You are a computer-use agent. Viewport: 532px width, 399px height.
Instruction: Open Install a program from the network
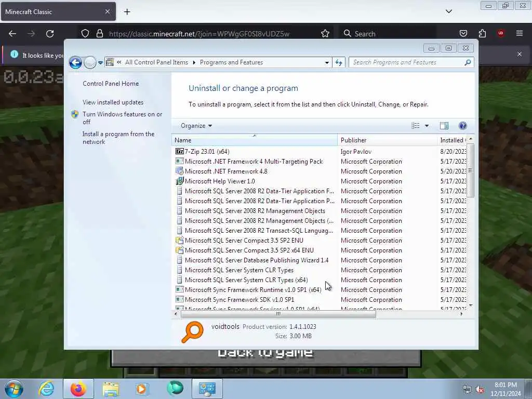[x=118, y=138]
